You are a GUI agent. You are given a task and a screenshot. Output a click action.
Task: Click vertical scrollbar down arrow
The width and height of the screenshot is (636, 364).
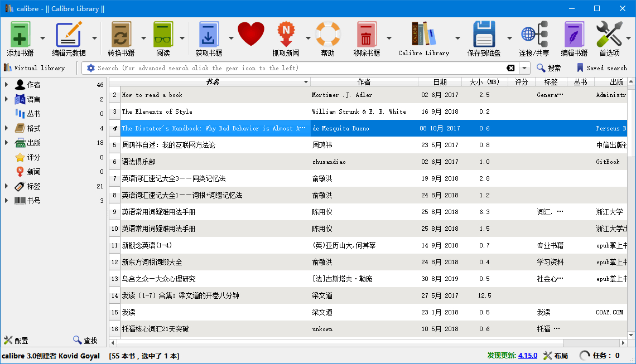(x=631, y=335)
